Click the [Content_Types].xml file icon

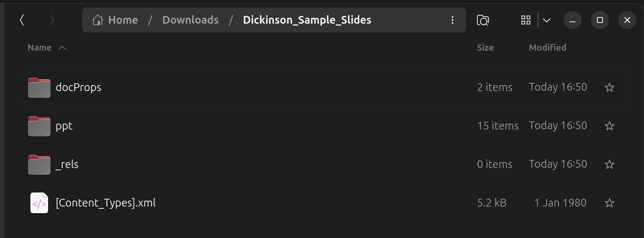click(x=39, y=203)
